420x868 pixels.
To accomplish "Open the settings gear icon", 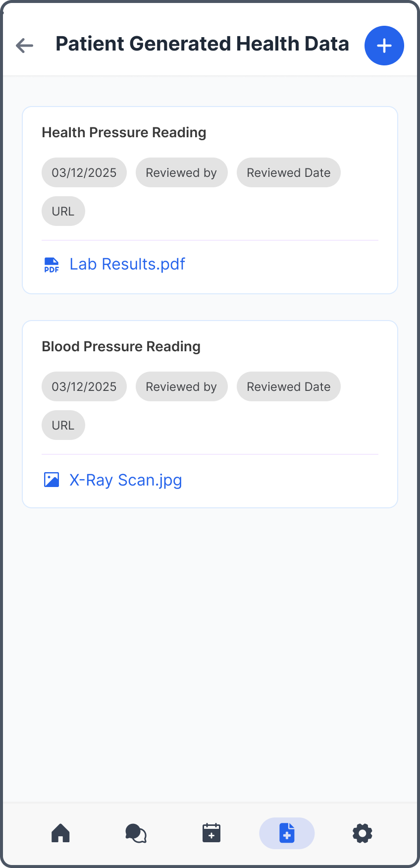I will (x=362, y=833).
